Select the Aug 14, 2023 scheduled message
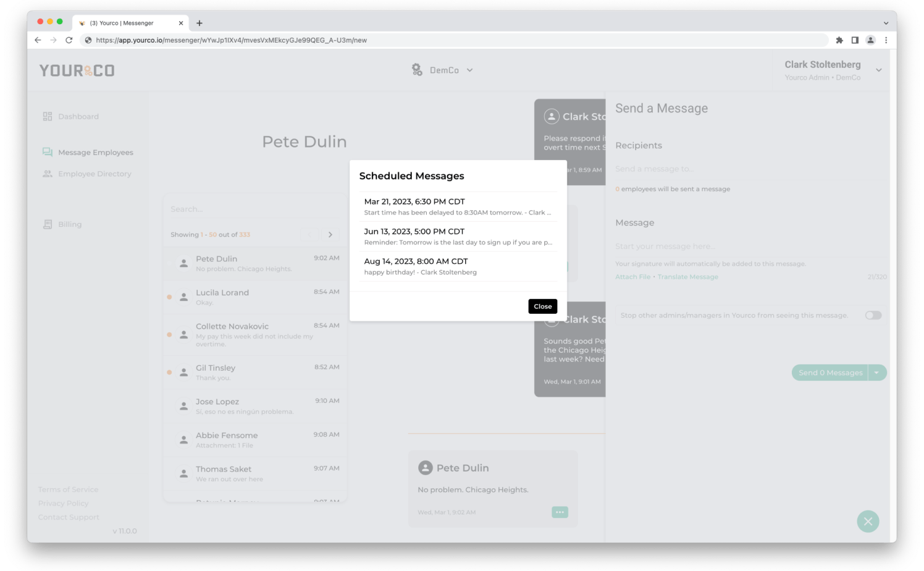The height and width of the screenshot is (571, 924). pos(458,266)
